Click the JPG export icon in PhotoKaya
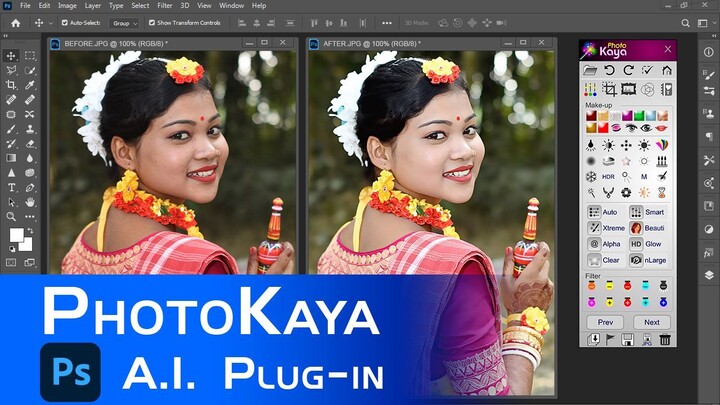 647,339
